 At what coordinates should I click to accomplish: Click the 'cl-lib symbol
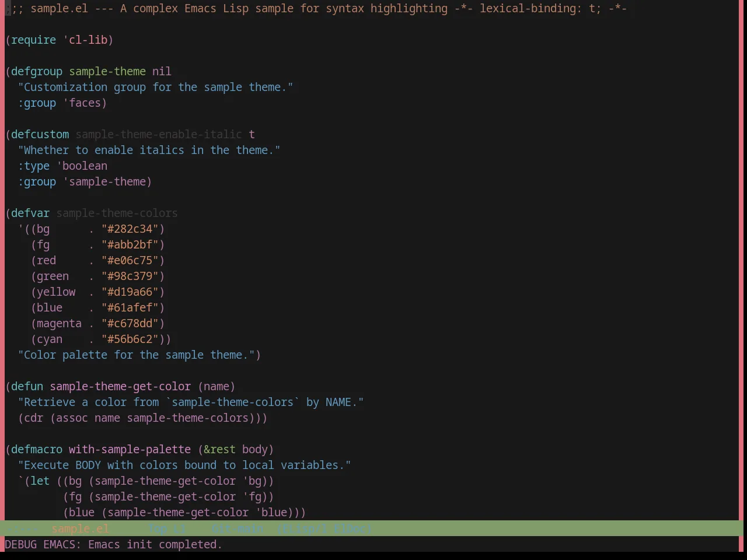(x=85, y=40)
